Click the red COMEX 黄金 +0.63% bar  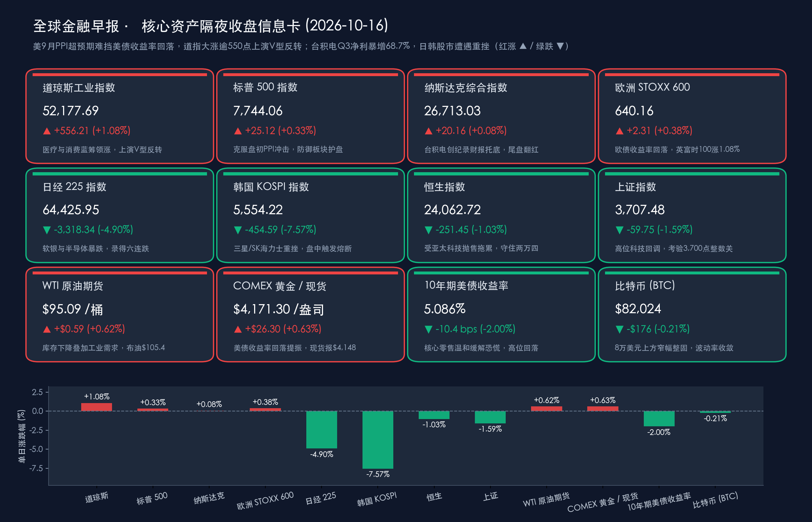603,409
